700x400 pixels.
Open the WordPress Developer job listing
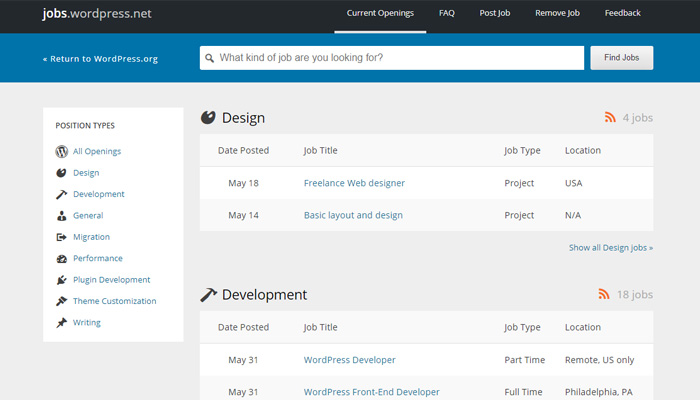350,360
